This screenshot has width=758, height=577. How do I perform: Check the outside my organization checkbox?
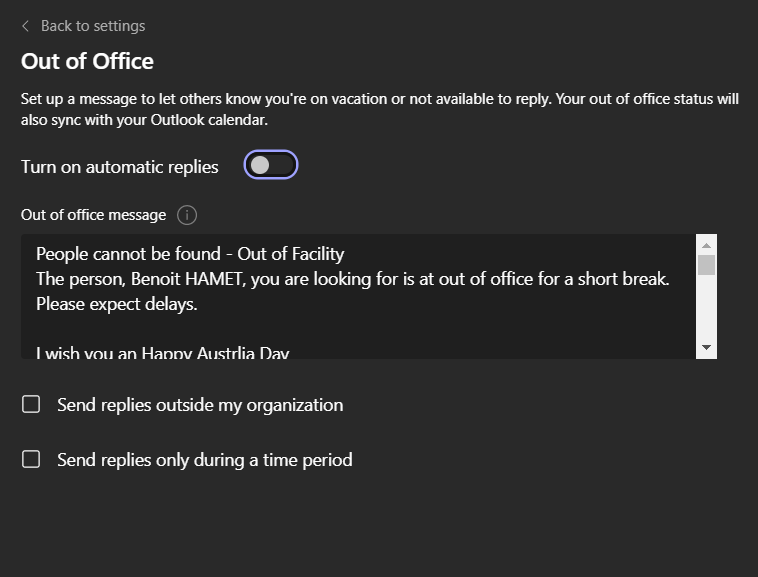click(32, 405)
